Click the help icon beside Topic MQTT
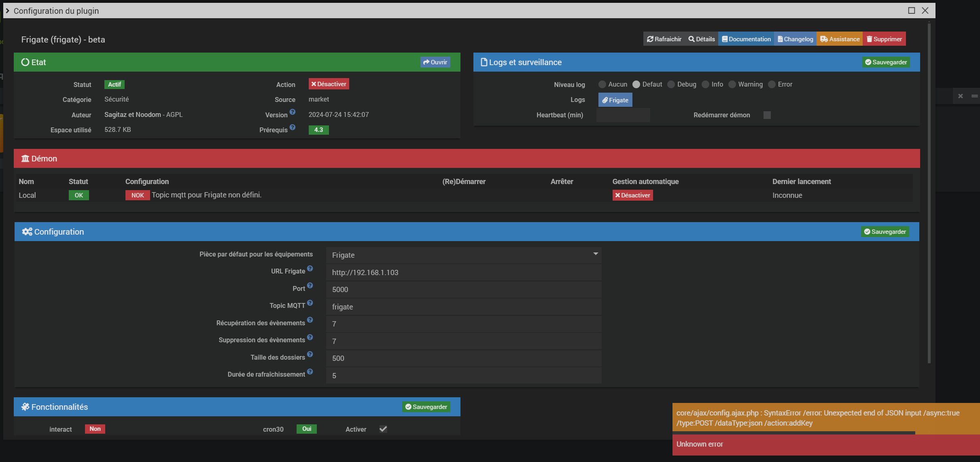 310,303
